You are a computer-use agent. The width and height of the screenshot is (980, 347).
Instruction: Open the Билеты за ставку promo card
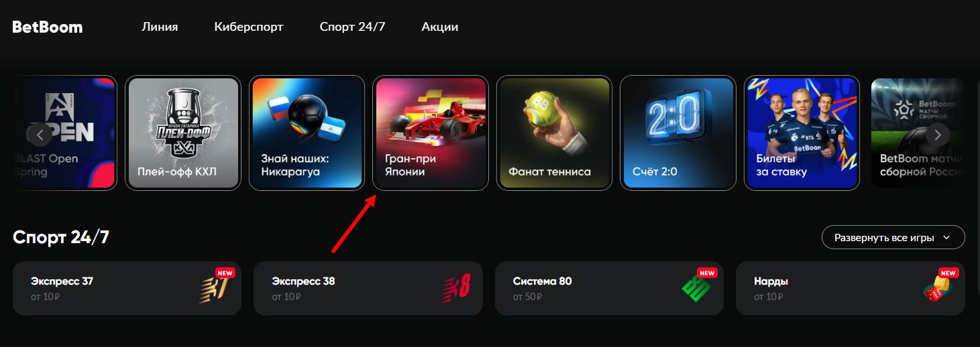802,133
